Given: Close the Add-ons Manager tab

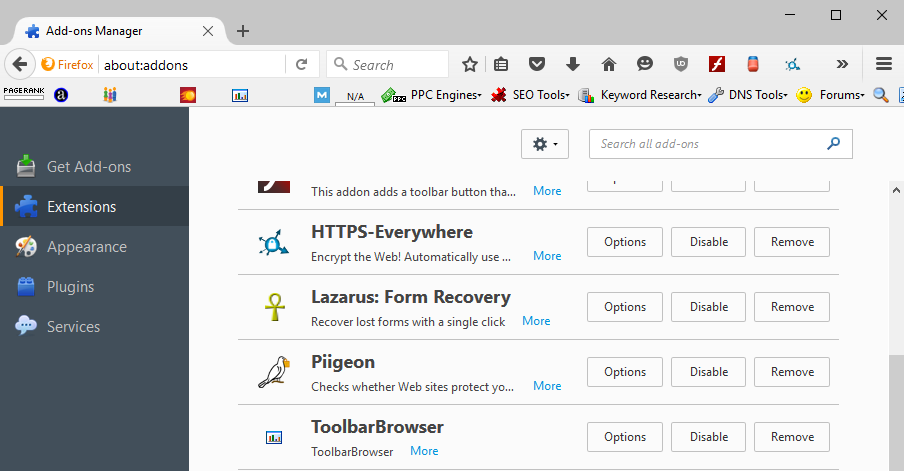Looking at the screenshot, I should coord(208,31).
